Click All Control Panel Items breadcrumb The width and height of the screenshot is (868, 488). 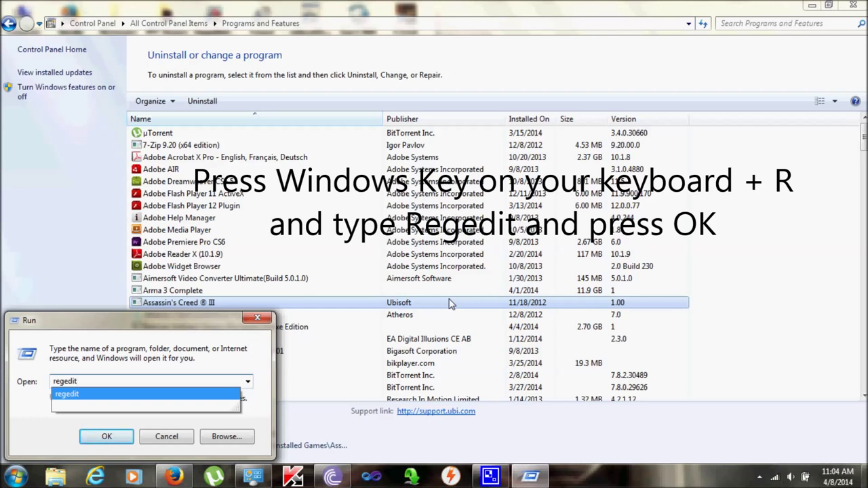point(169,23)
